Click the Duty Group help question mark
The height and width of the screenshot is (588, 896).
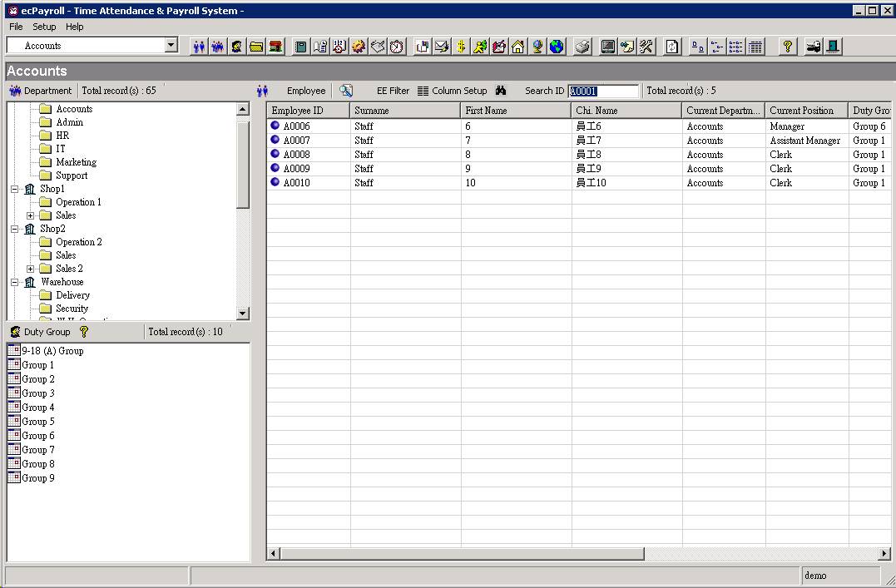tap(84, 332)
